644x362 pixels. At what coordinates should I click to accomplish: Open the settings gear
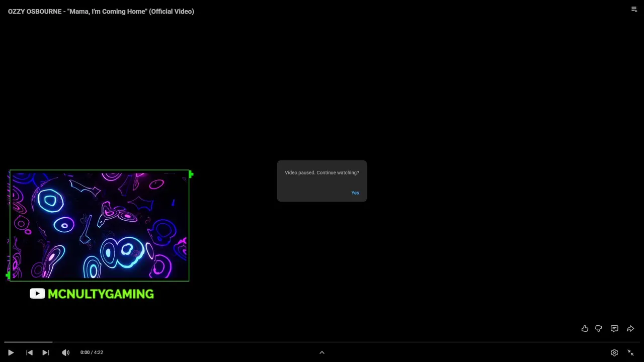click(x=614, y=352)
